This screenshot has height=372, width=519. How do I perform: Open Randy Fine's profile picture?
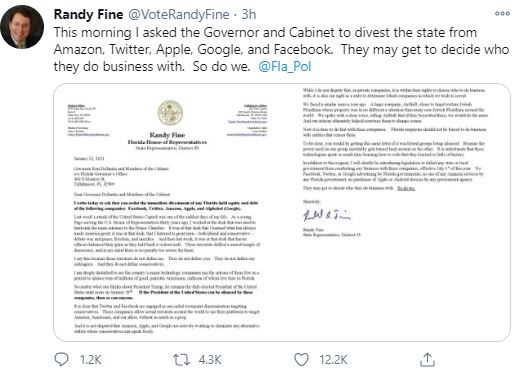(22, 27)
